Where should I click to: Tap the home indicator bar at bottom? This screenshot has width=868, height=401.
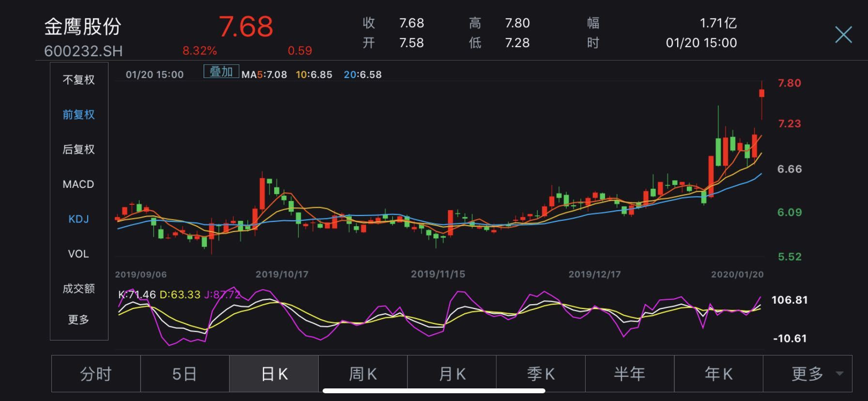(x=434, y=391)
